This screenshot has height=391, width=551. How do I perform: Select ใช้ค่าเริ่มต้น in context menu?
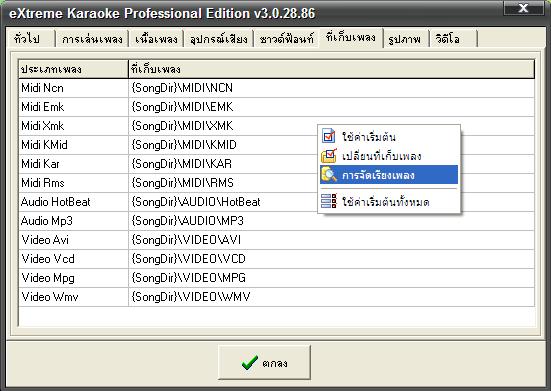click(x=389, y=136)
